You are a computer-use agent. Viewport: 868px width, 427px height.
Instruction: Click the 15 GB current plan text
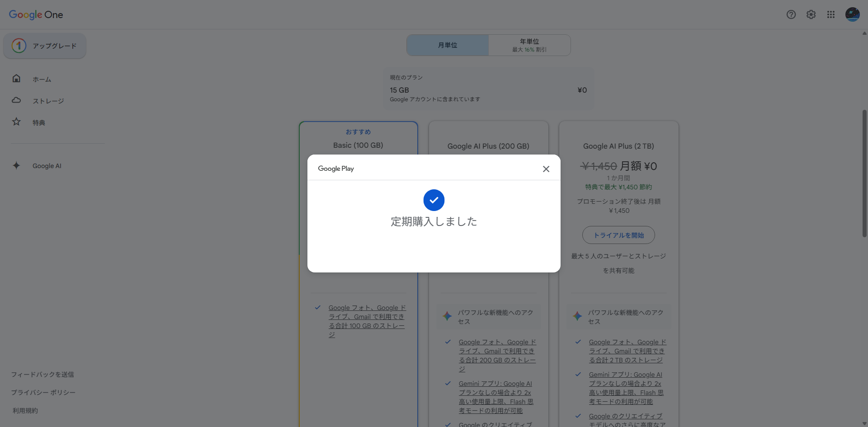click(x=399, y=90)
